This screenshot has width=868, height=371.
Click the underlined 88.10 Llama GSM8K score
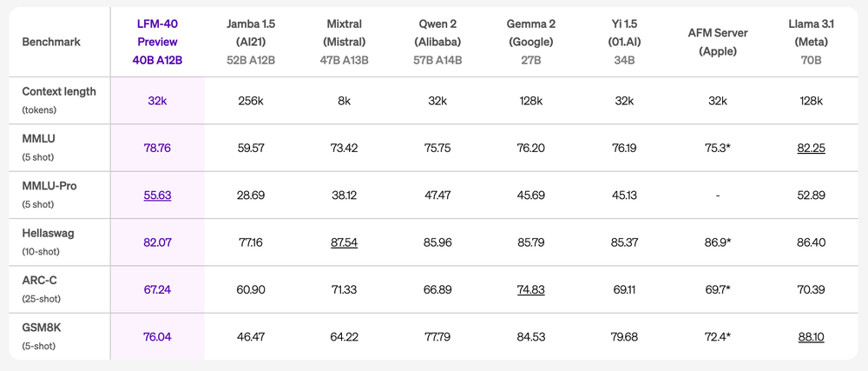tap(811, 336)
